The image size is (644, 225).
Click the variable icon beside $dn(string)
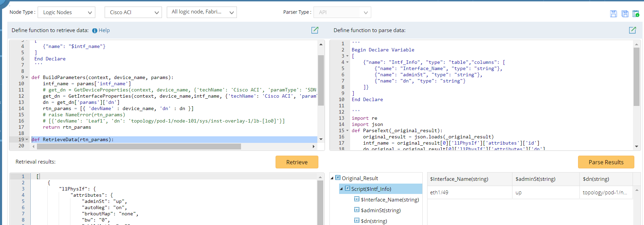(357, 221)
